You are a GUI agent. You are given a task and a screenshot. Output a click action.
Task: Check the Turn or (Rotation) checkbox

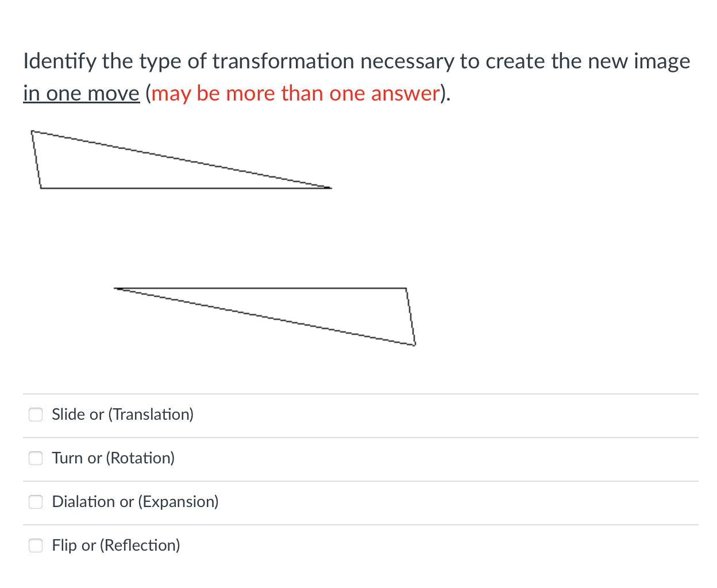pos(36,458)
